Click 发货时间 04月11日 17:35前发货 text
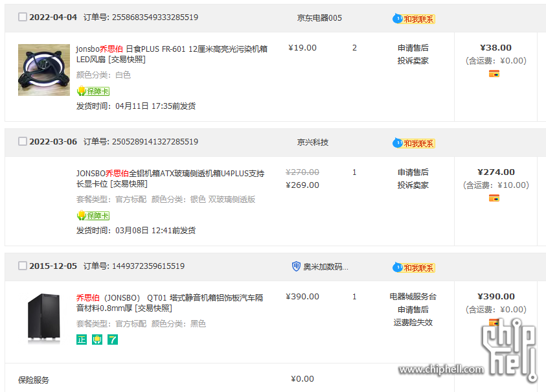 [x=136, y=106]
